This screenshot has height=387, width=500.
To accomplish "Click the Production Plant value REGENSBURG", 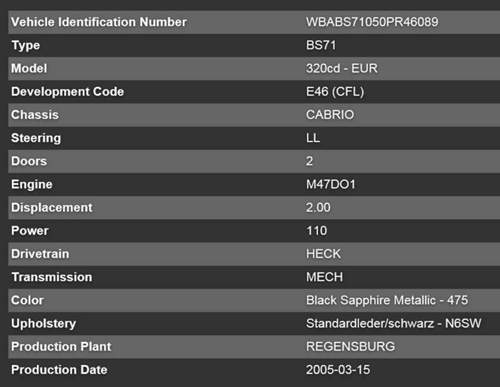I will pos(350,346).
